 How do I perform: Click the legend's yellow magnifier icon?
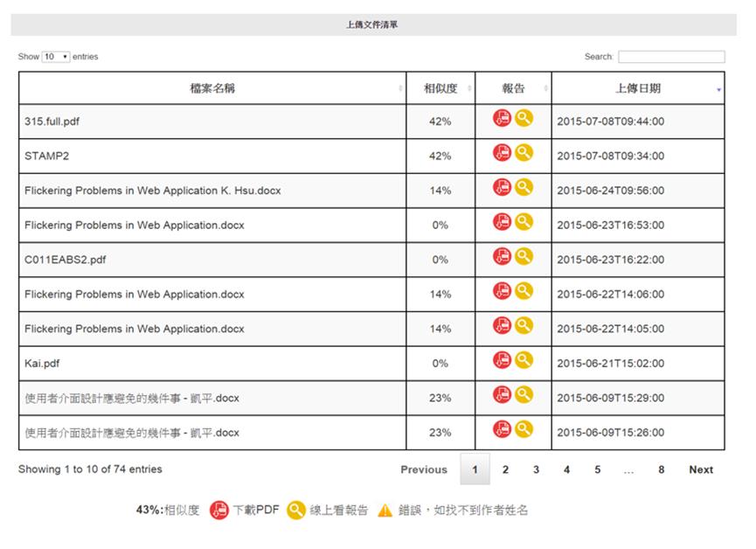[x=296, y=510]
